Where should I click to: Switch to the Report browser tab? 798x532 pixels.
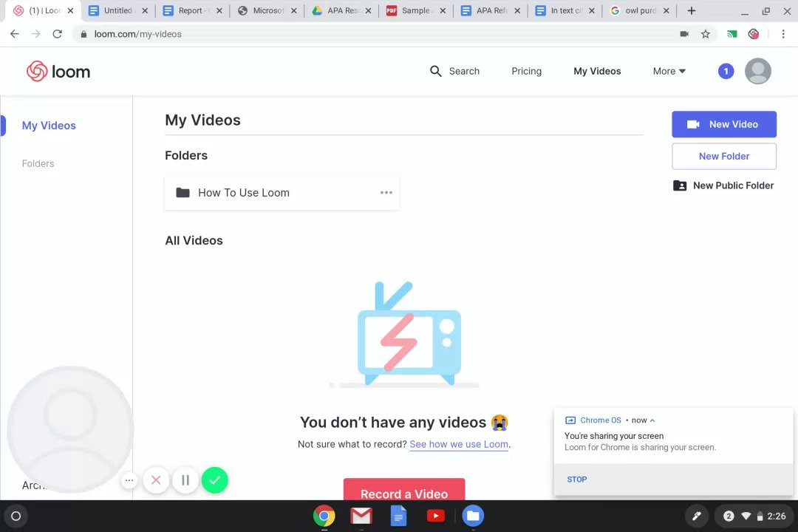point(192,10)
